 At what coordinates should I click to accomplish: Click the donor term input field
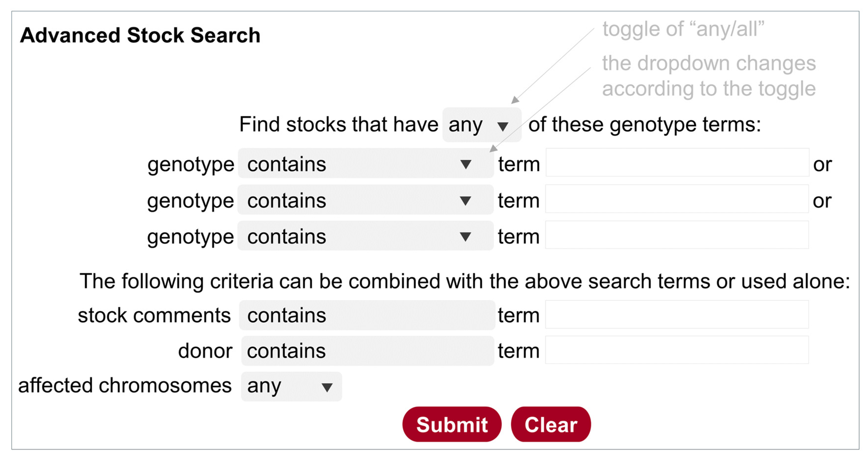coord(677,350)
